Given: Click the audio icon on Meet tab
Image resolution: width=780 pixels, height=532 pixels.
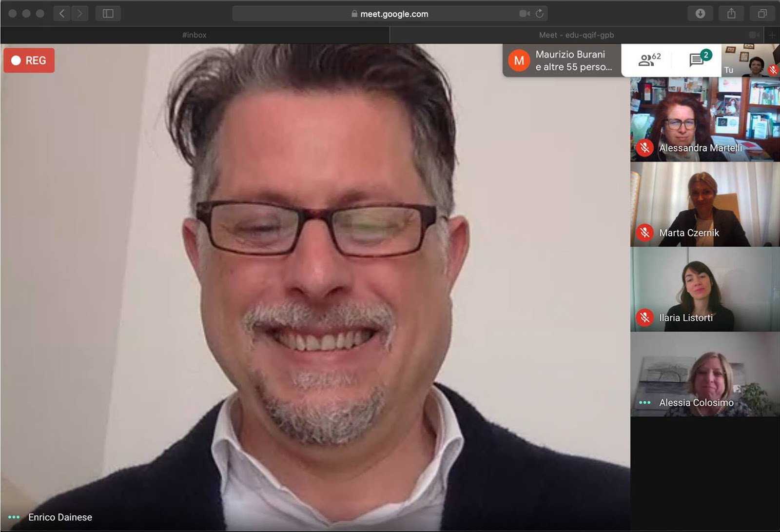Looking at the screenshot, I should [x=754, y=35].
